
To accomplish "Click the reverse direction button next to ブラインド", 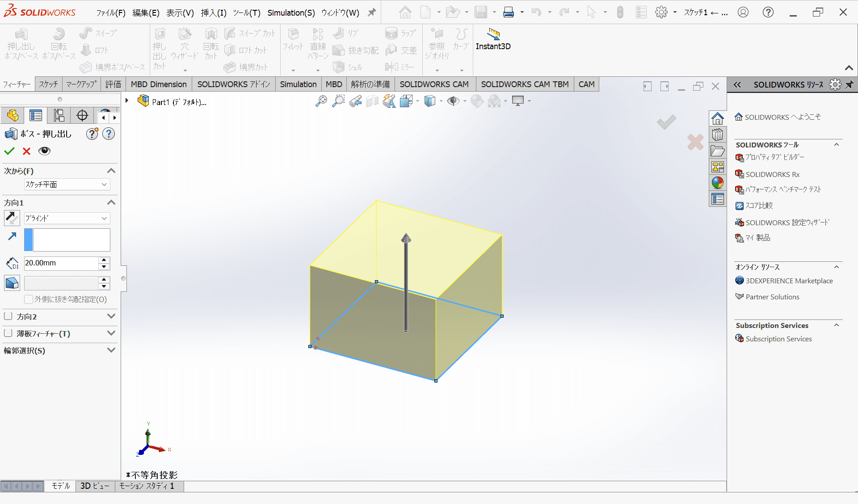I will 12,218.
